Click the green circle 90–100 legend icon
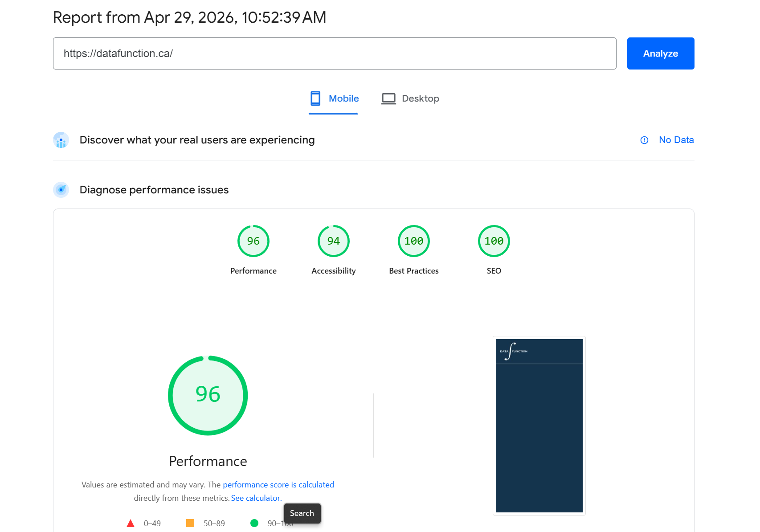 click(254, 524)
